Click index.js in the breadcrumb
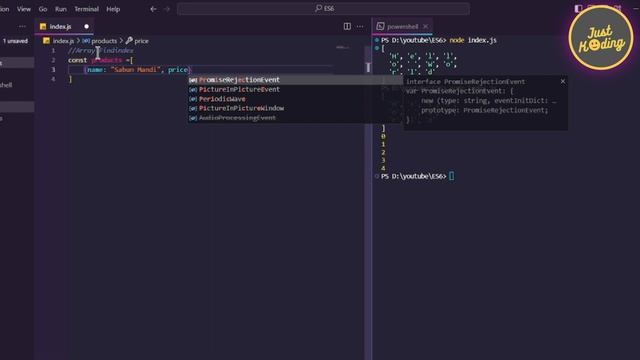The image size is (640, 360). 63,41
